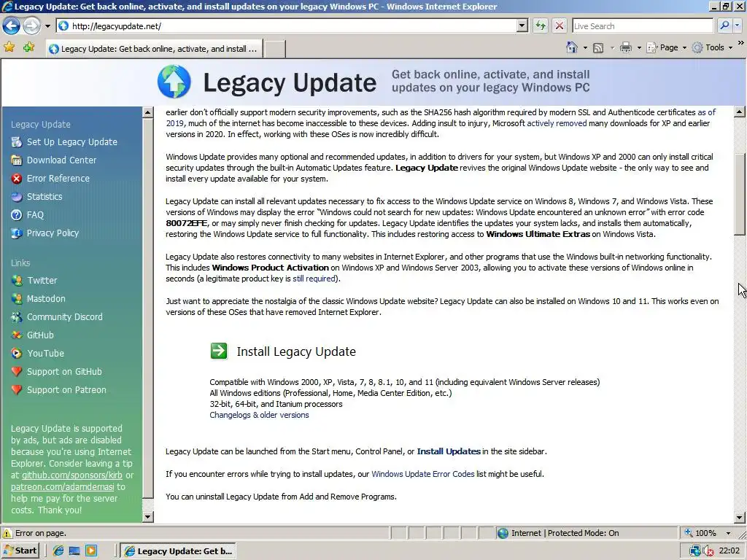Follow the 'still required' link
The image size is (747, 560).
tap(314, 279)
